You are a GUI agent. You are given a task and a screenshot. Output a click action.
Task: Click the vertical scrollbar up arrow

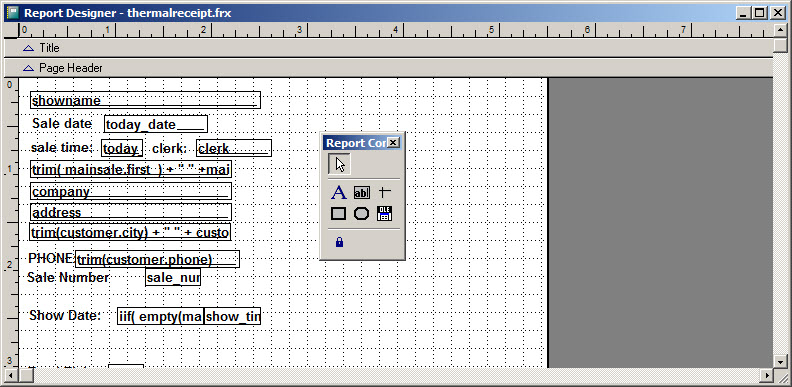pos(780,30)
